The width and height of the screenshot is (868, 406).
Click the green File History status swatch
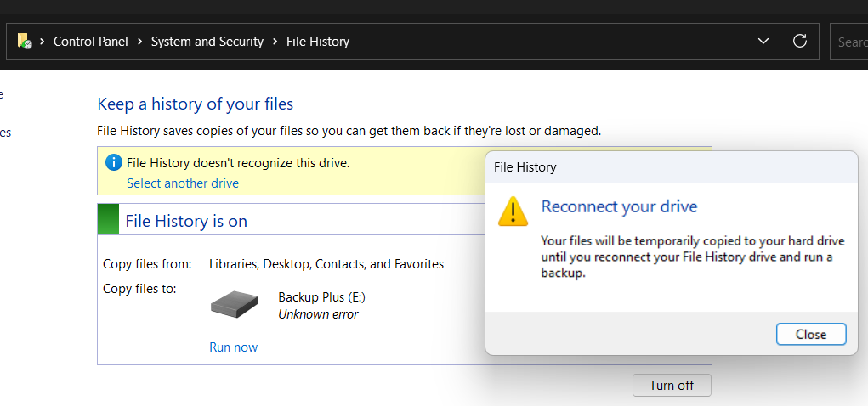(x=108, y=220)
